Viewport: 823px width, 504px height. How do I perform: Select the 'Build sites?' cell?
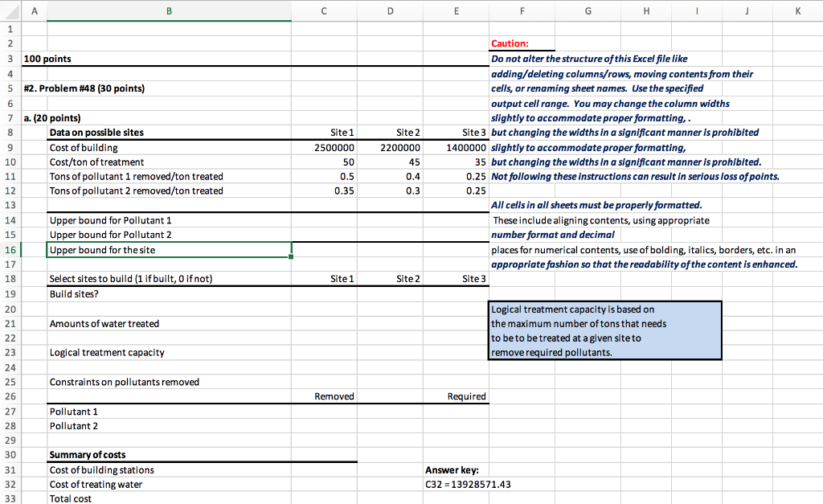[x=169, y=294]
